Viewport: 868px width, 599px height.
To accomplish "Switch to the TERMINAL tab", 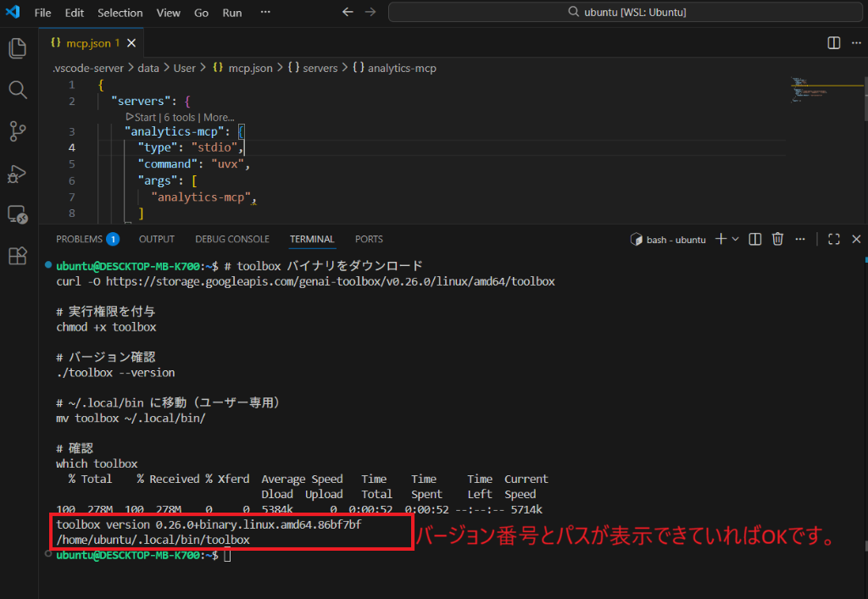I will (312, 239).
